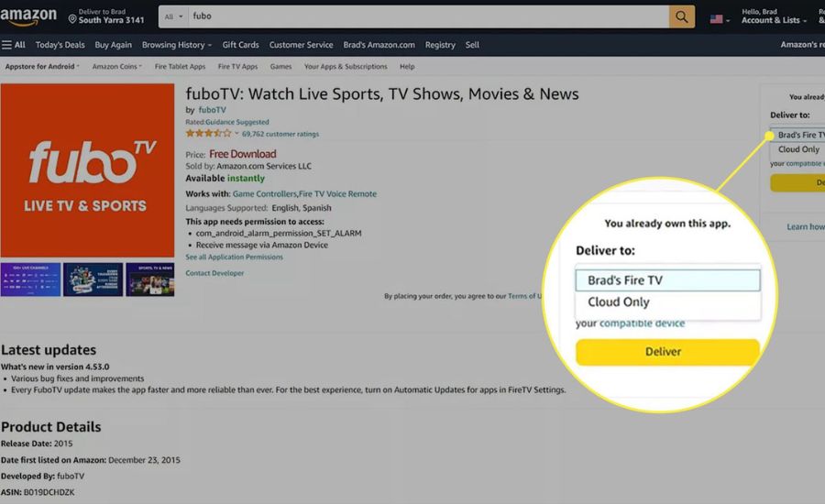825x504 pixels.
Task: Open 69,762 customer ratings link
Action: point(280,134)
